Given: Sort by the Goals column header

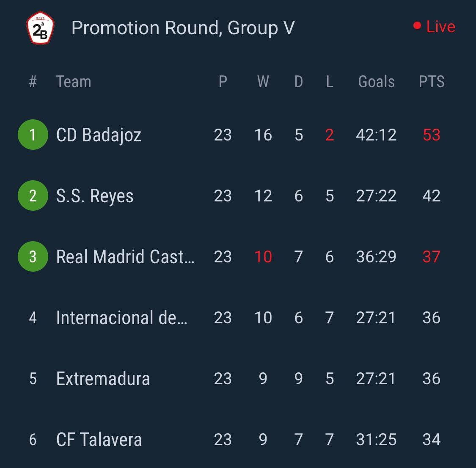Looking at the screenshot, I should pyautogui.click(x=376, y=81).
